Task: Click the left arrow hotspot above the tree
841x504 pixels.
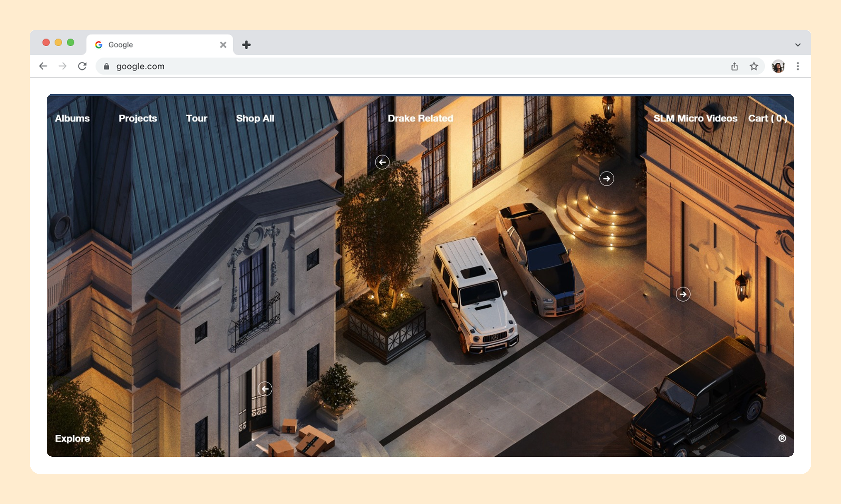Action: click(x=382, y=162)
